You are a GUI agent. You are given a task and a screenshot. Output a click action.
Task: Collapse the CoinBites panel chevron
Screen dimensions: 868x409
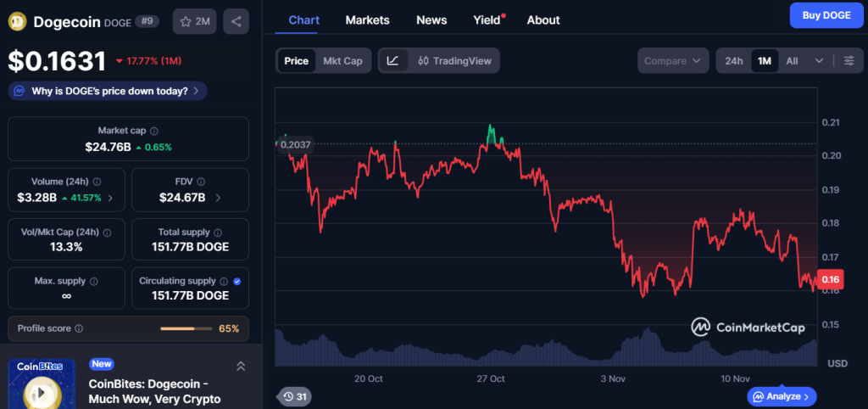(241, 366)
